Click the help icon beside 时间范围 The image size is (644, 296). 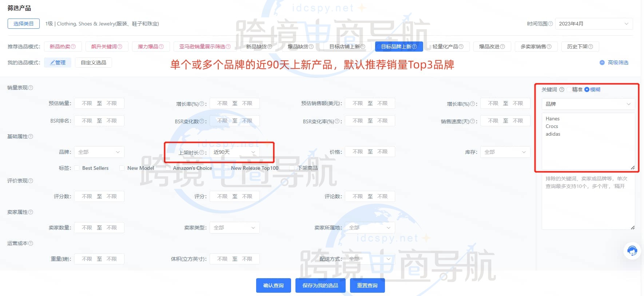point(550,24)
